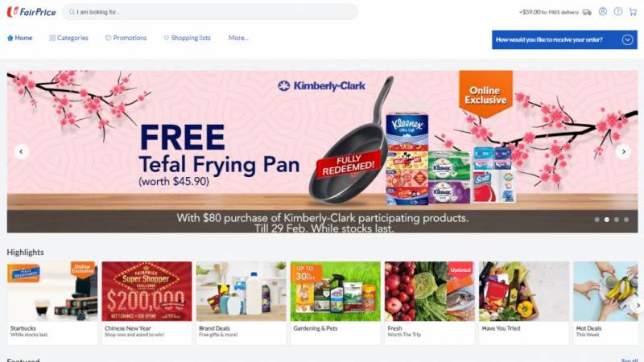Screen dimensions: 644x362
Task: Click the See all link
Action: tap(630, 360)
